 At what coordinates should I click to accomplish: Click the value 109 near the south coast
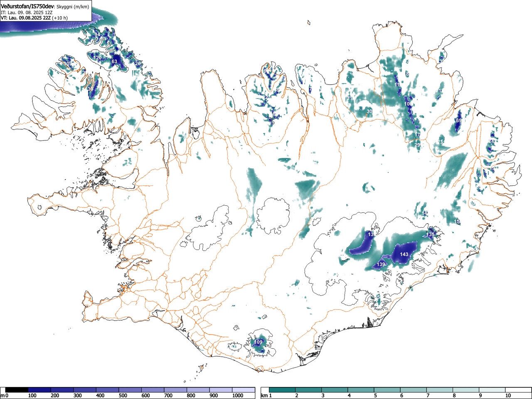click(259, 342)
